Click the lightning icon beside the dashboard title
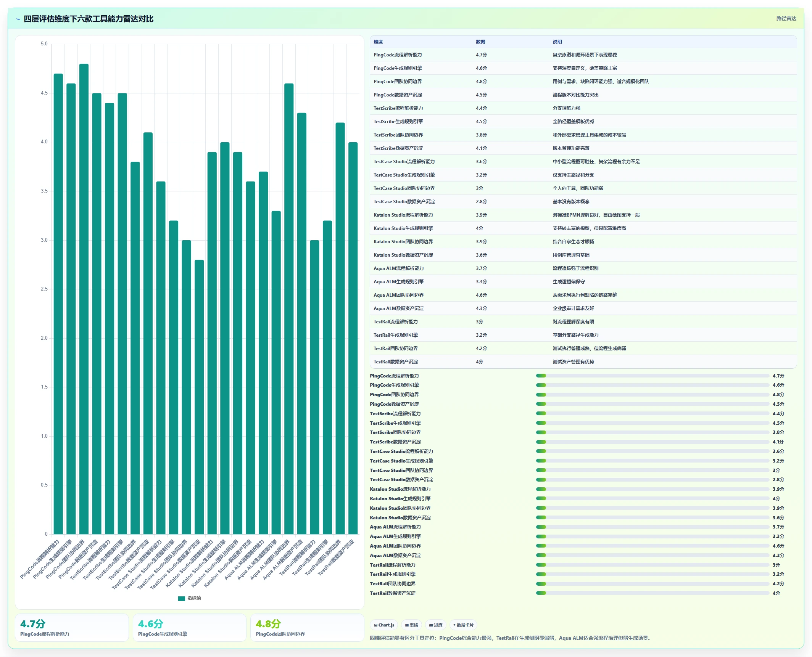Screen dimensions: 812x657 point(18,19)
